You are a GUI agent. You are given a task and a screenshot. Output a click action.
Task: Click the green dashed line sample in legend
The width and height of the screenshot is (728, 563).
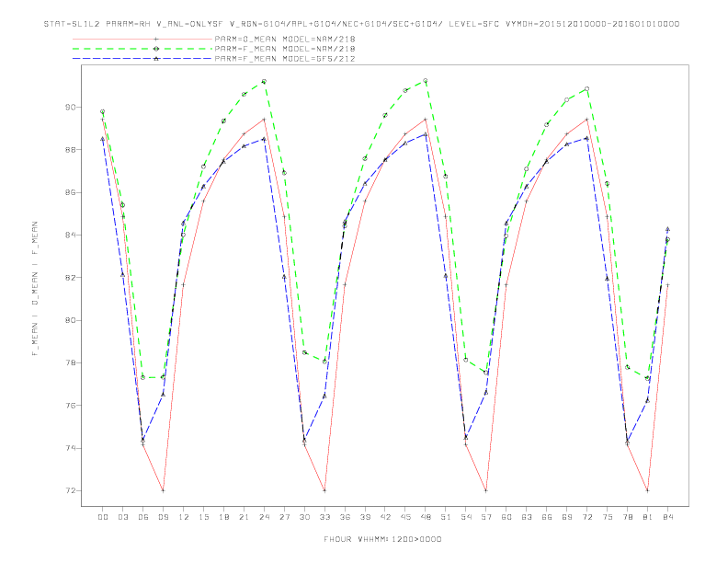coord(142,49)
